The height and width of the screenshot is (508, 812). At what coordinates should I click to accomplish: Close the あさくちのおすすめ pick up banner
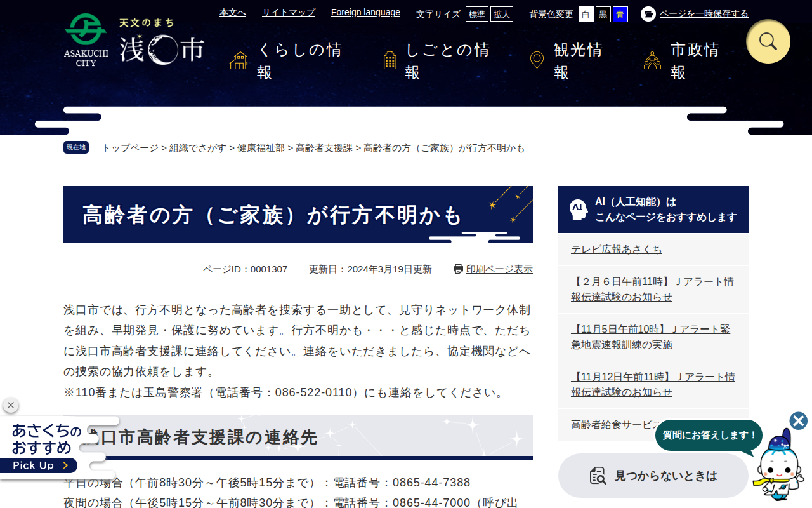click(10, 405)
